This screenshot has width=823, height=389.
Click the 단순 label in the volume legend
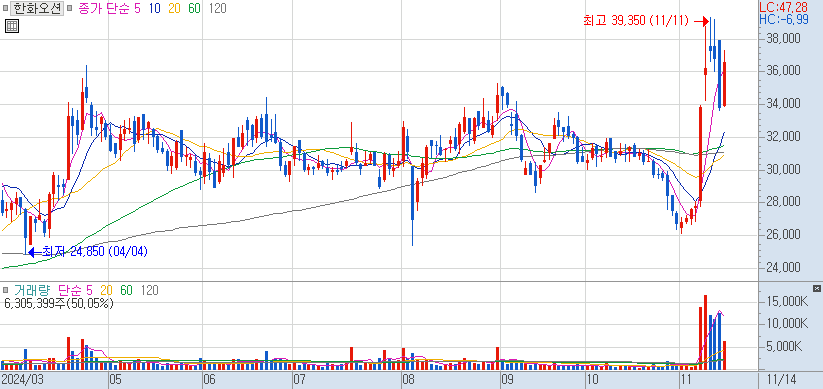click(x=69, y=290)
